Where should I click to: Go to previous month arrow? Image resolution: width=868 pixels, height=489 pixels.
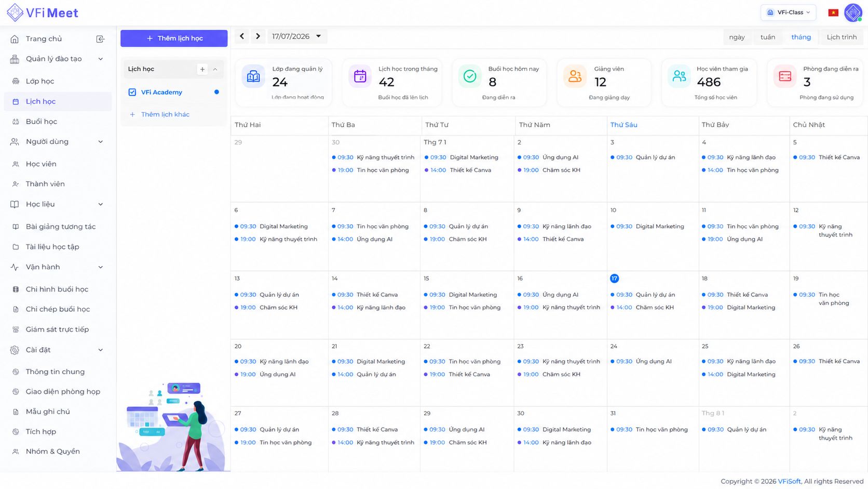[x=241, y=36]
